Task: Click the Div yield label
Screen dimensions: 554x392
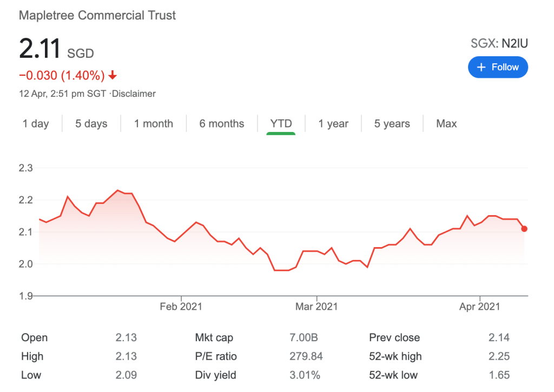Action: point(215,375)
